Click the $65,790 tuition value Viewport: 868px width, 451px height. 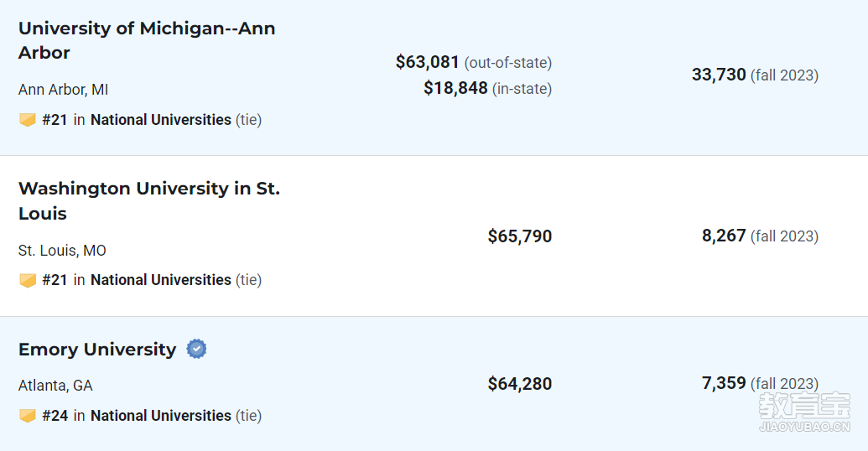[520, 236]
